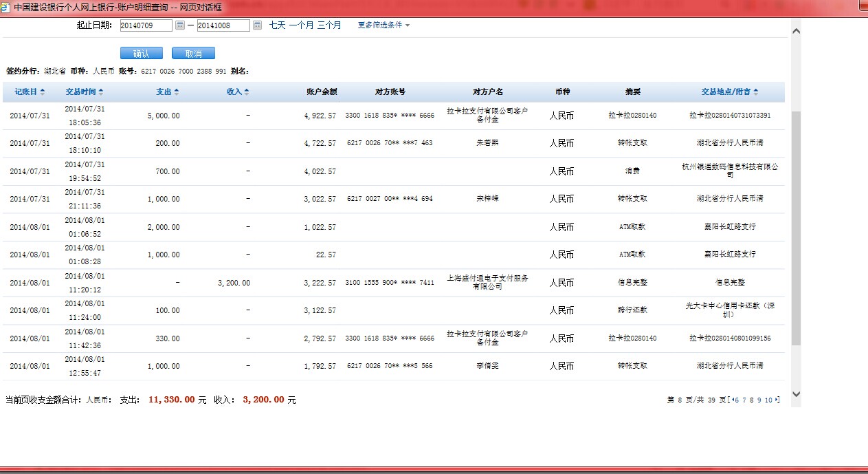Click the previous page arrow in pagination

point(733,400)
